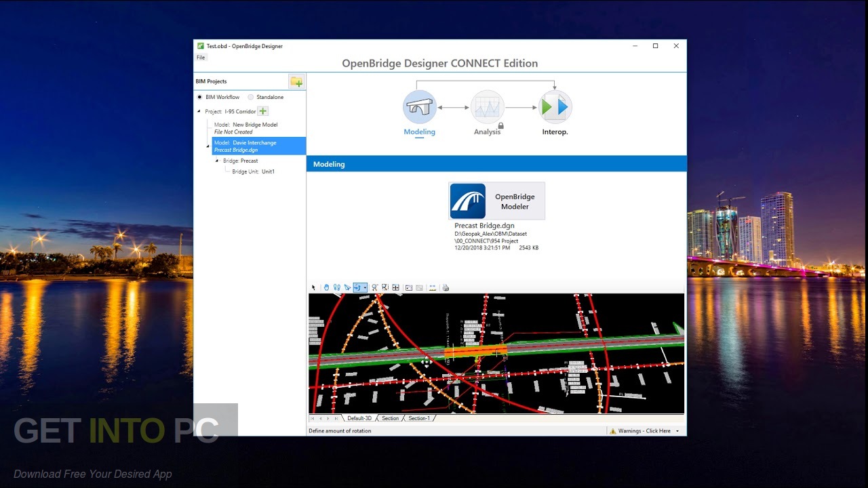Image resolution: width=868 pixels, height=488 pixels.
Task: Launch OpenBridge Modeler via its logo
Action: 468,201
